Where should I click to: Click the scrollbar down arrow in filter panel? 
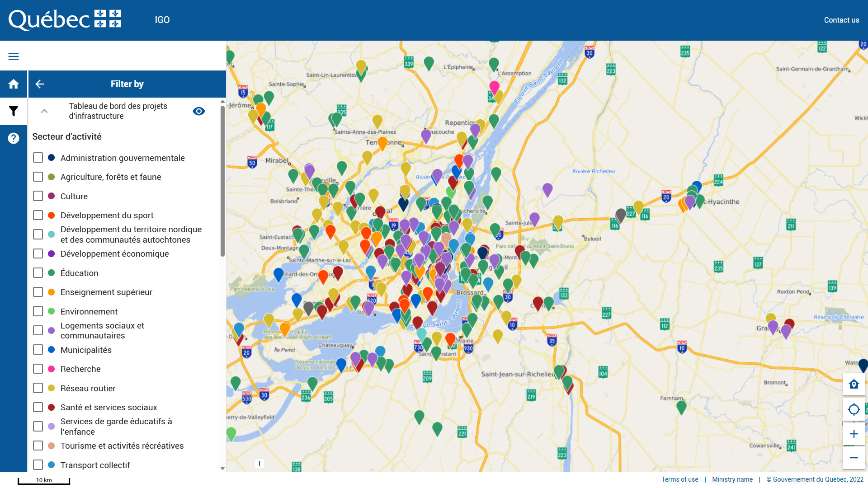(222, 468)
